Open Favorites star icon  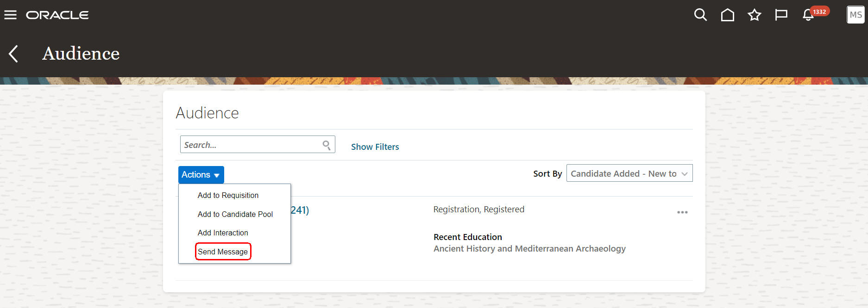coord(754,15)
